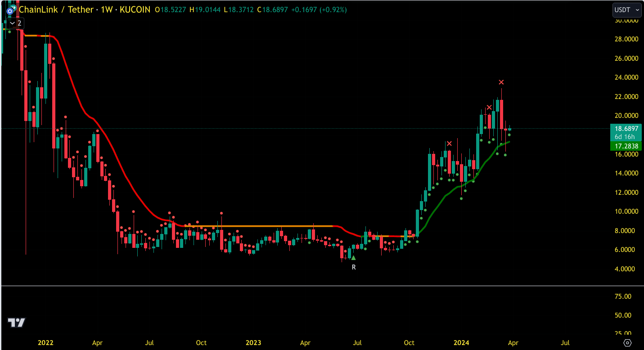Click the green 18.6897 current price tag on the axis
Image resolution: width=644 pixels, height=350 pixels.
click(626, 129)
